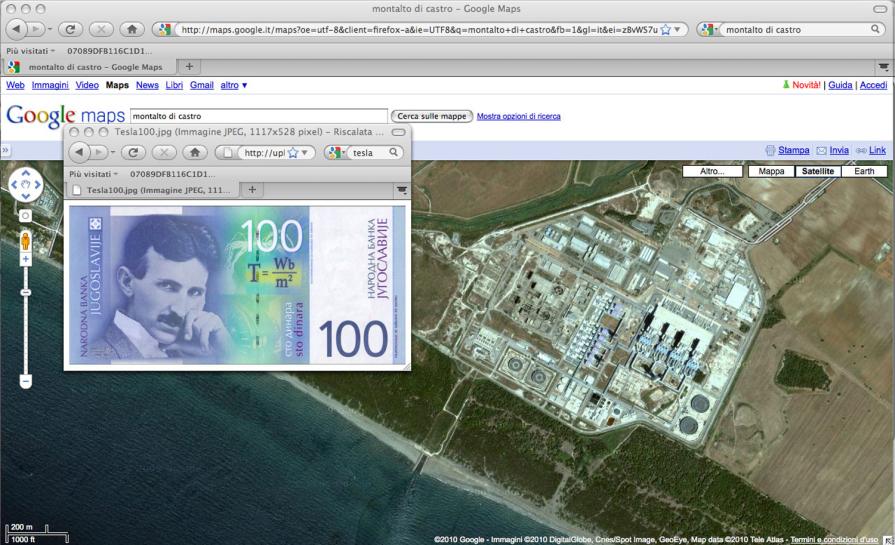Open the Mostra opzioni di ricerca link
This screenshot has height=545, width=895.
click(518, 116)
